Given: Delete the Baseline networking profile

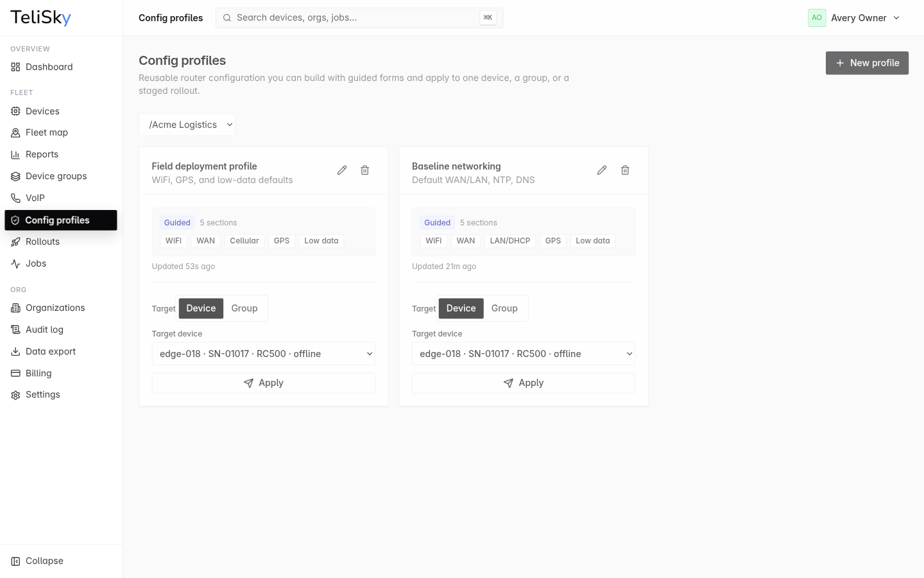Looking at the screenshot, I should pos(625,170).
